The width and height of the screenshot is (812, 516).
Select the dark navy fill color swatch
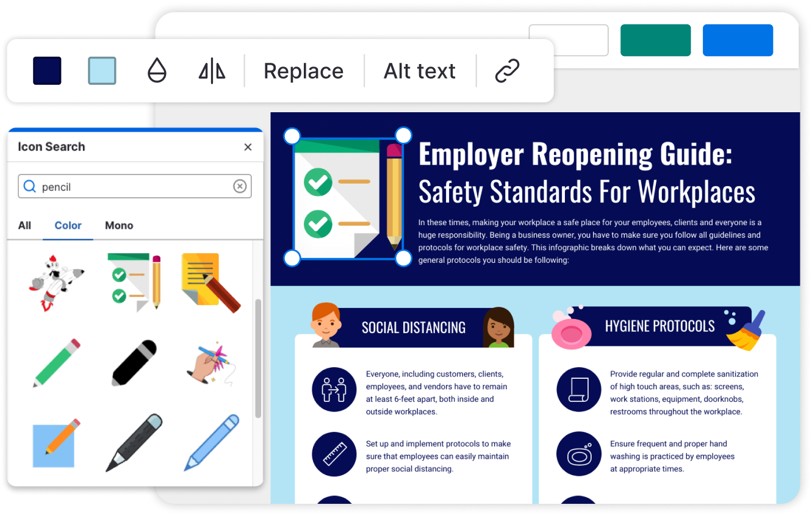(47, 71)
